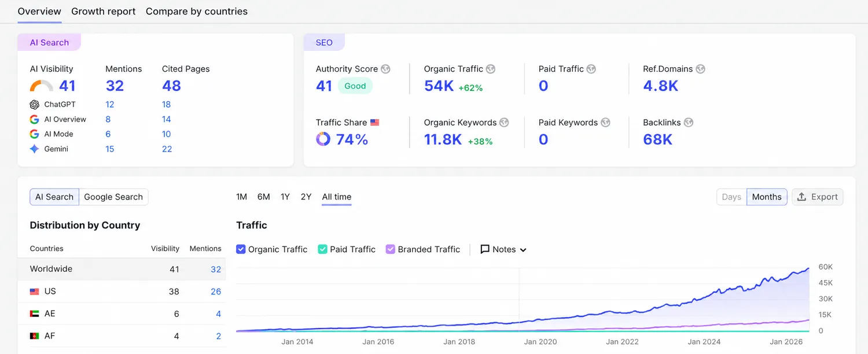Set the time range to 1M
Image resolution: width=868 pixels, height=354 pixels.
click(x=242, y=197)
